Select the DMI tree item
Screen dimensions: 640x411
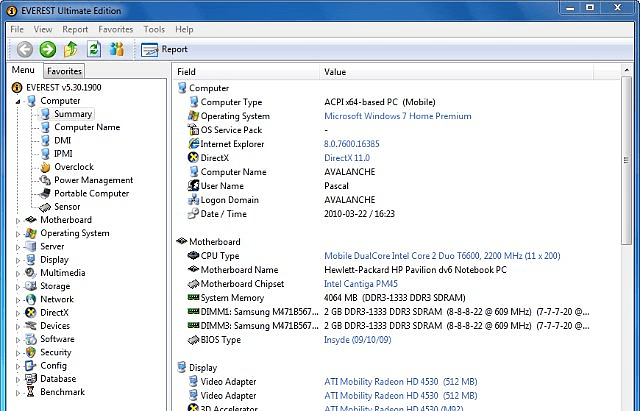coord(62,141)
